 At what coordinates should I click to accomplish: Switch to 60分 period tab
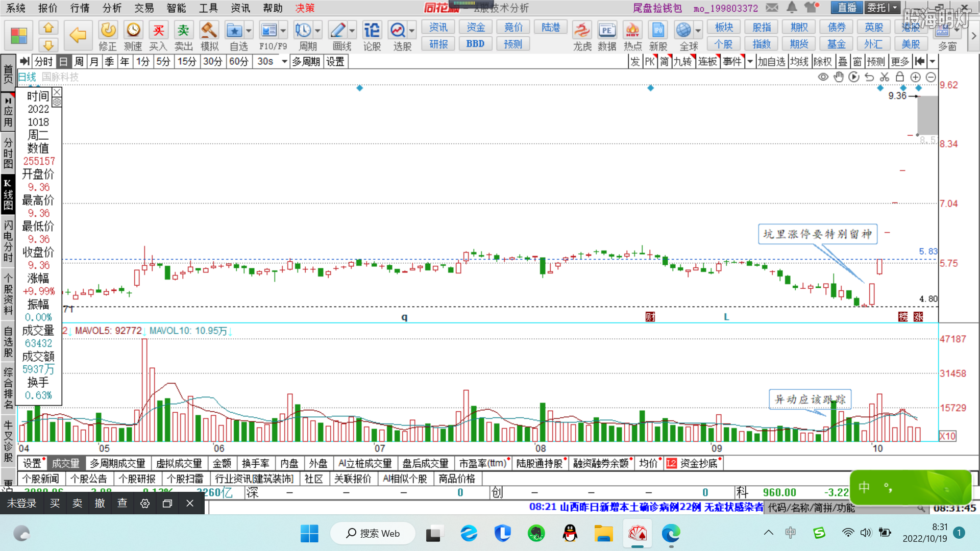[x=238, y=62]
